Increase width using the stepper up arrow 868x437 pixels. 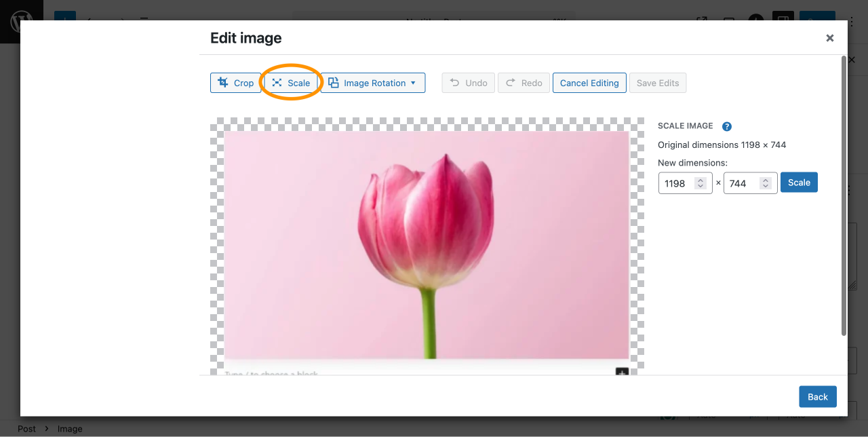(x=701, y=178)
